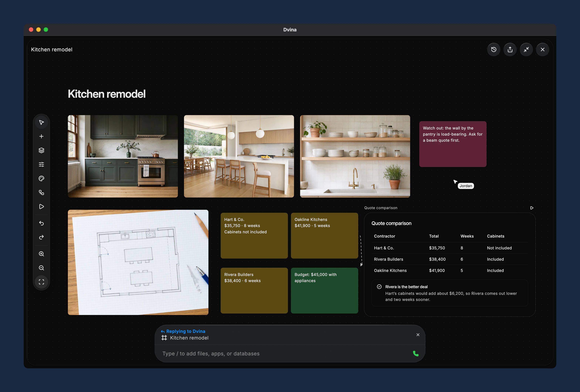Select the load-bearing wall warning sticky note
This screenshot has height=392, width=580.
[453, 144]
